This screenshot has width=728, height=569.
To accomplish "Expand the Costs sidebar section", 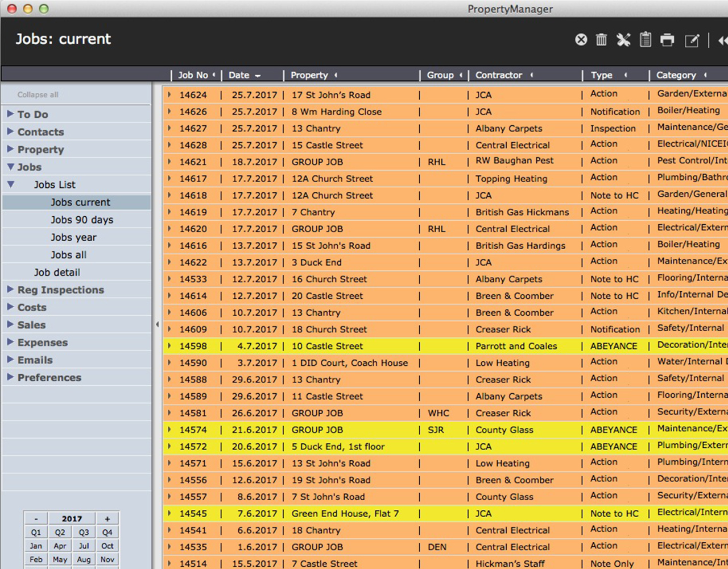I will [10, 307].
